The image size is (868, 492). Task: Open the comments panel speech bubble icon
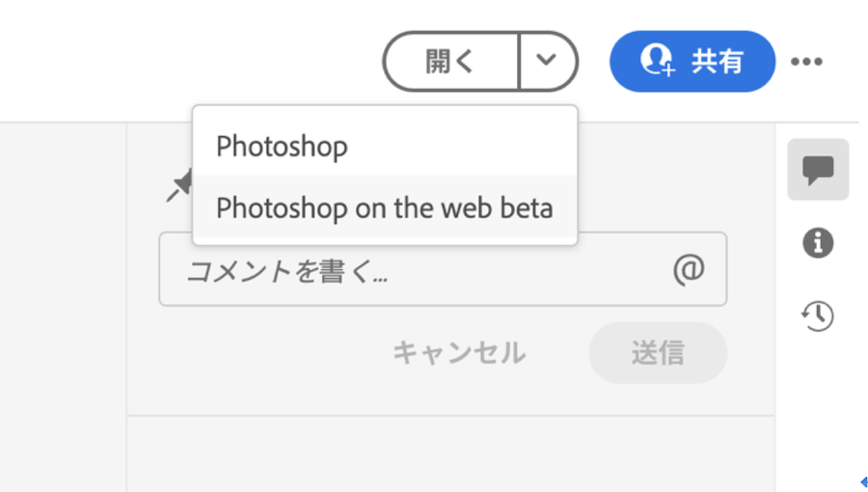(818, 170)
